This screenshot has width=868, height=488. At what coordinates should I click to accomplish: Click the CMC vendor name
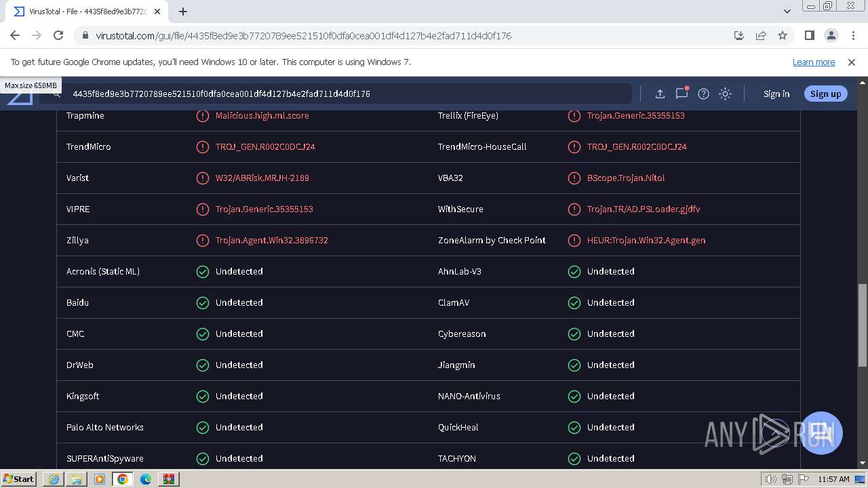point(75,333)
